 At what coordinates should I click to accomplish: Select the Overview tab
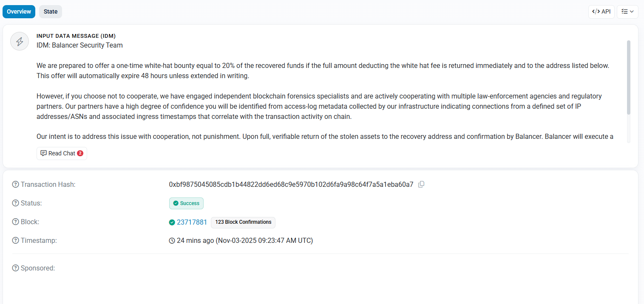(x=19, y=11)
